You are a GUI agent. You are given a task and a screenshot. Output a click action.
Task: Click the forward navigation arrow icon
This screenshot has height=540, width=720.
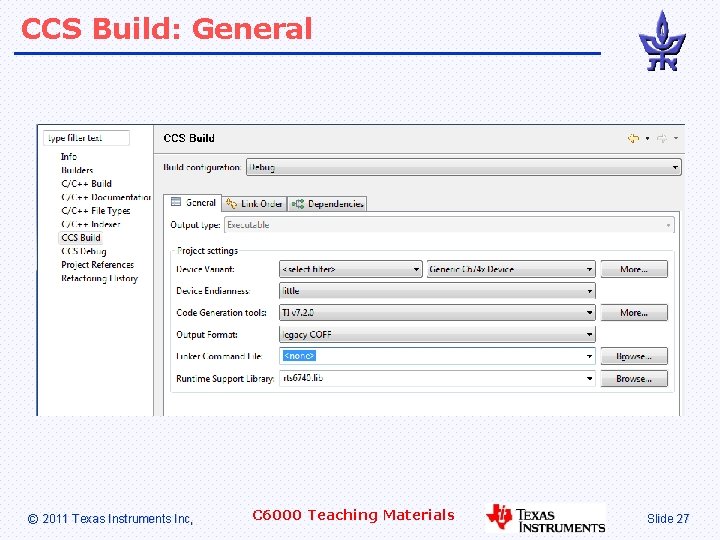click(x=662, y=138)
